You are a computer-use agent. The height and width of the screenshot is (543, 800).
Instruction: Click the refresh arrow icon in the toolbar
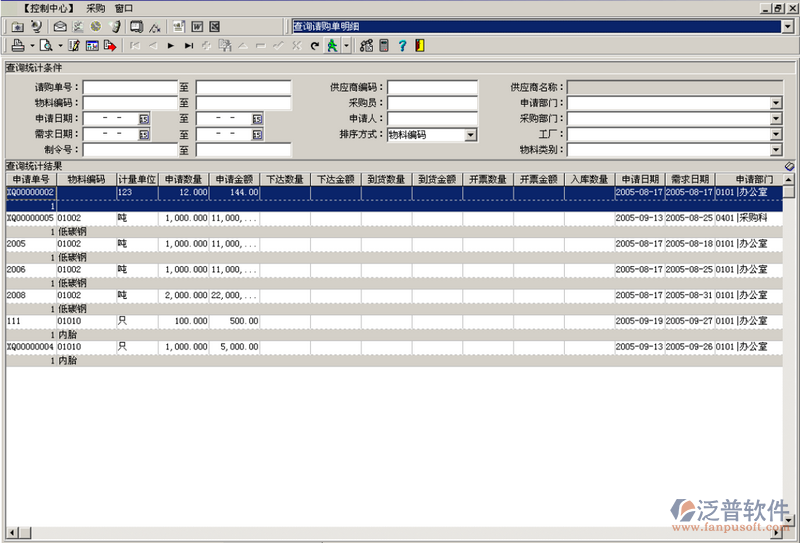pyautogui.click(x=314, y=46)
